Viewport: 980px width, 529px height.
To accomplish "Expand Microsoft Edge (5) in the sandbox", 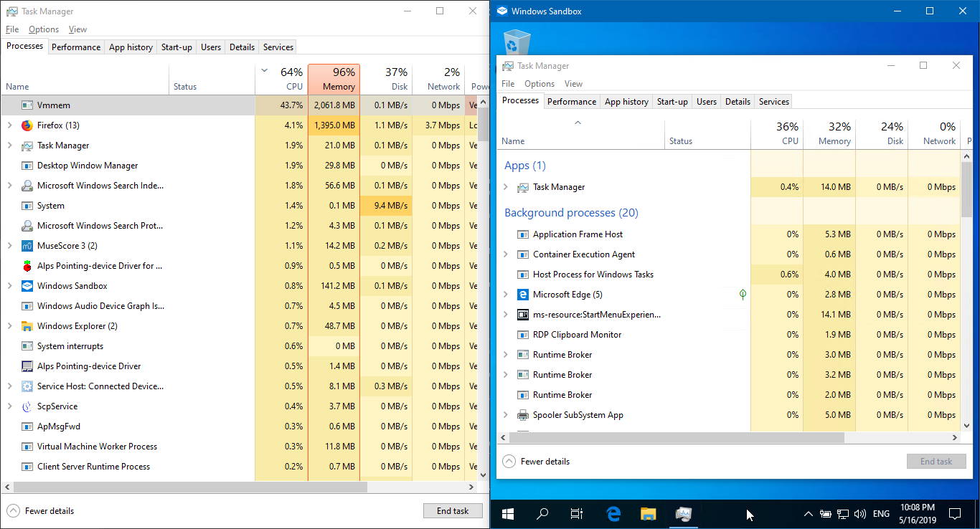I will [506, 295].
